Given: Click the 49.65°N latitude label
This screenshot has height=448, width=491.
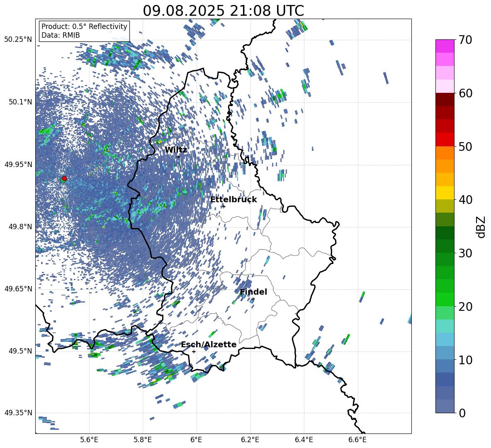Looking at the screenshot, I should pos(18,289).
